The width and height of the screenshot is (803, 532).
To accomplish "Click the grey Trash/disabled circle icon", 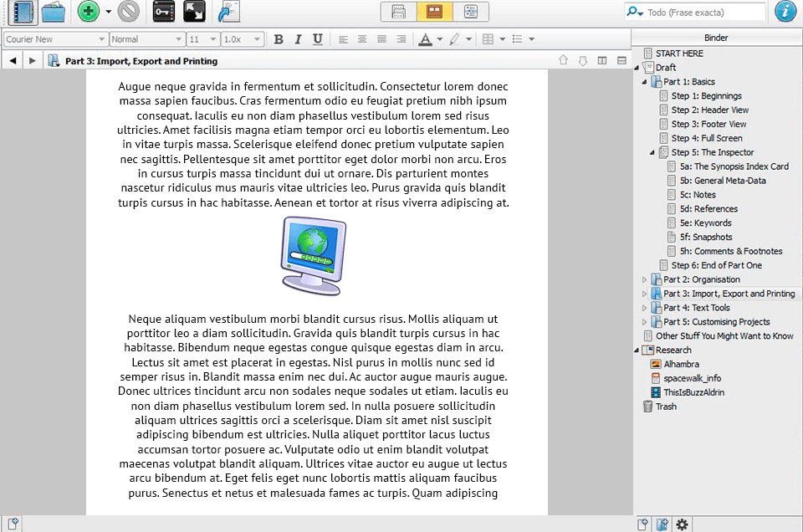I will click(129, 11).
